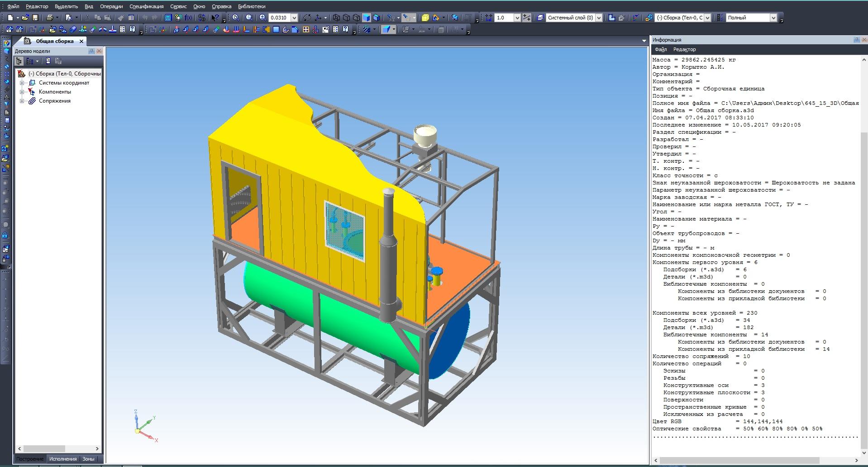Expand the Компоненты tree node
Image resolution: width=868 pixels, height=467 pixels.
click(22, 92)
